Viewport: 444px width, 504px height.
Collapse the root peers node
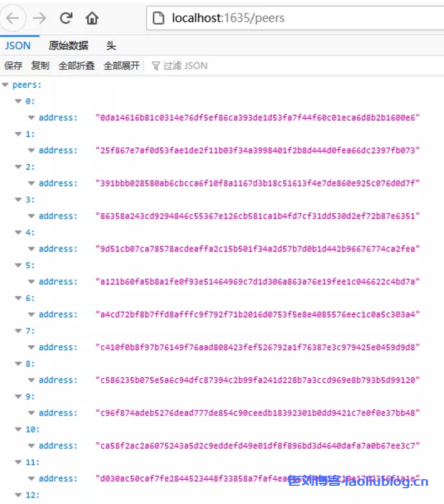point(5,85)
